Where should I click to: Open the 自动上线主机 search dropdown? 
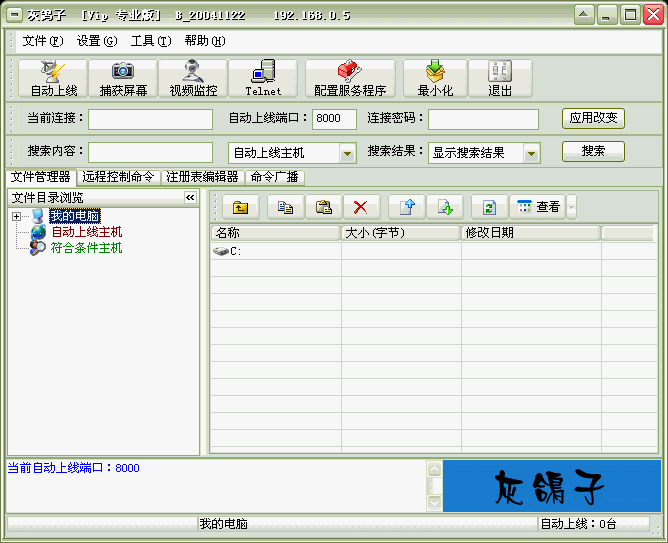point(348,153)
